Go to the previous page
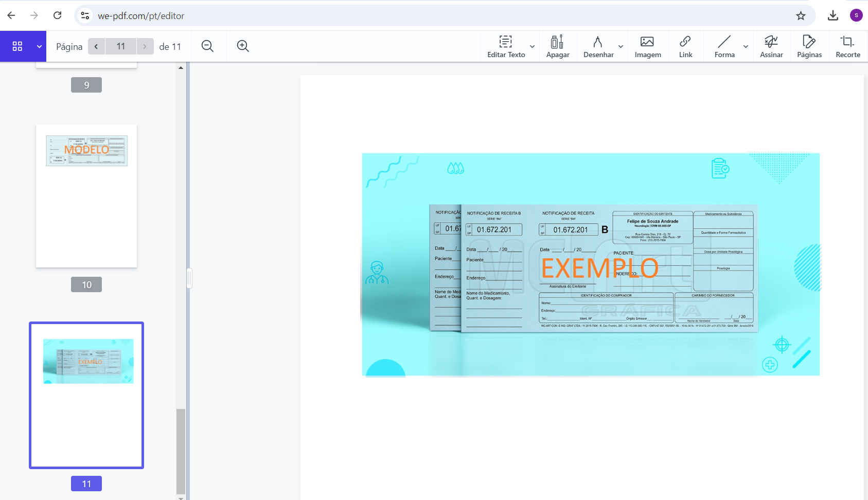This screenshot has height=500, width=868. pos(96,46)
